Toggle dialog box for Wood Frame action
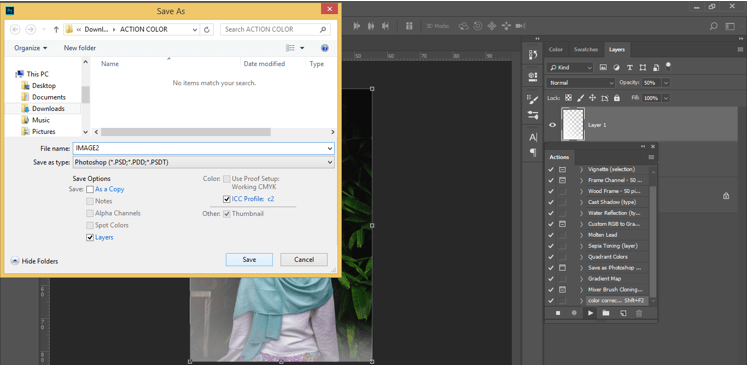The image size is (748, 366). coord(562,191)
